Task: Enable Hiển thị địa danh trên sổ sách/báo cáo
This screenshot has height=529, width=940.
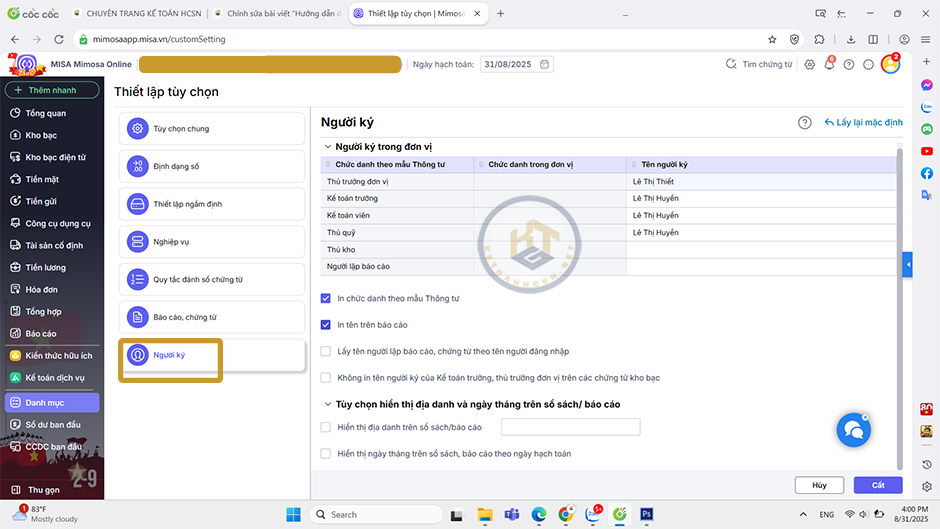Action: coord(326,427)
